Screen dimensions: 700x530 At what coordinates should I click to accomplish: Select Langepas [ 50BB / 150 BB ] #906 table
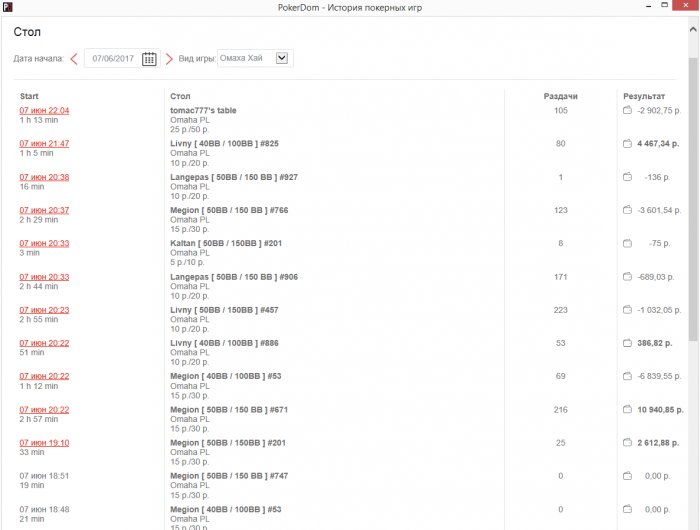tap(234, 277)
